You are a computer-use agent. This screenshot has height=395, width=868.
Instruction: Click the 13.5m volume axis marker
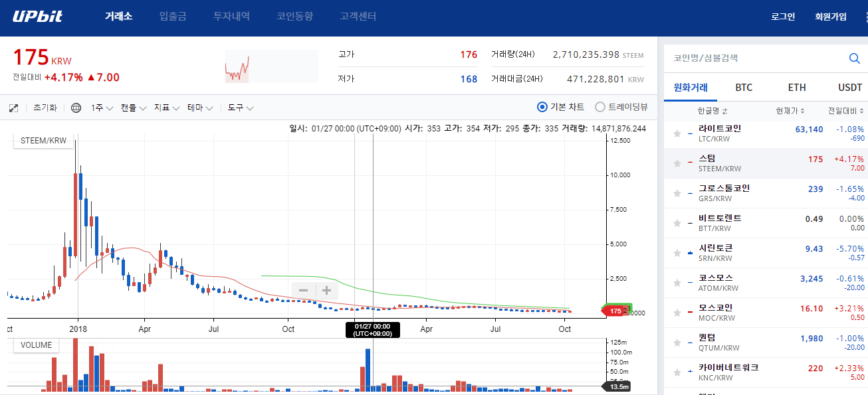[x=616, y=387]
